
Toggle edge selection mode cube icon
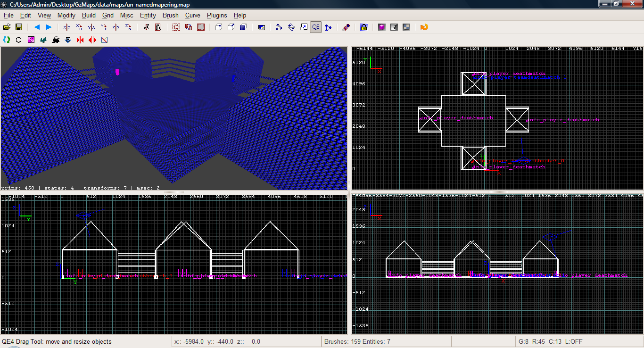coord(231,27)
